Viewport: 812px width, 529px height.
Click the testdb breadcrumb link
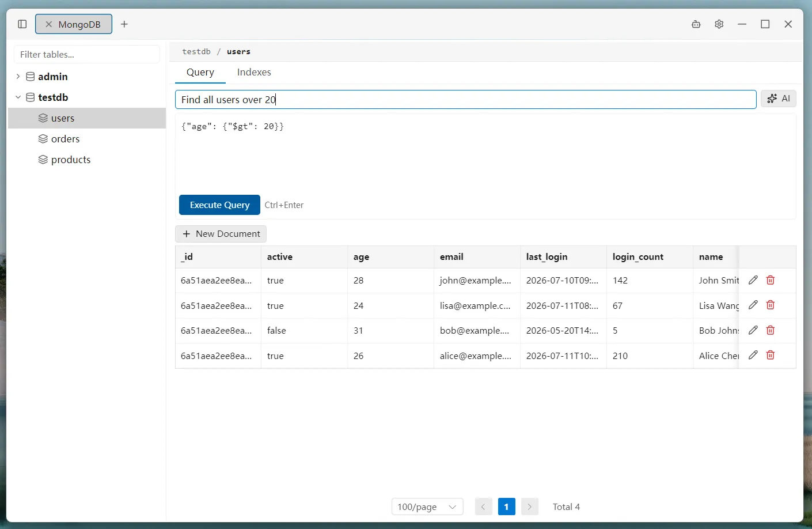(x=196, y=51)
